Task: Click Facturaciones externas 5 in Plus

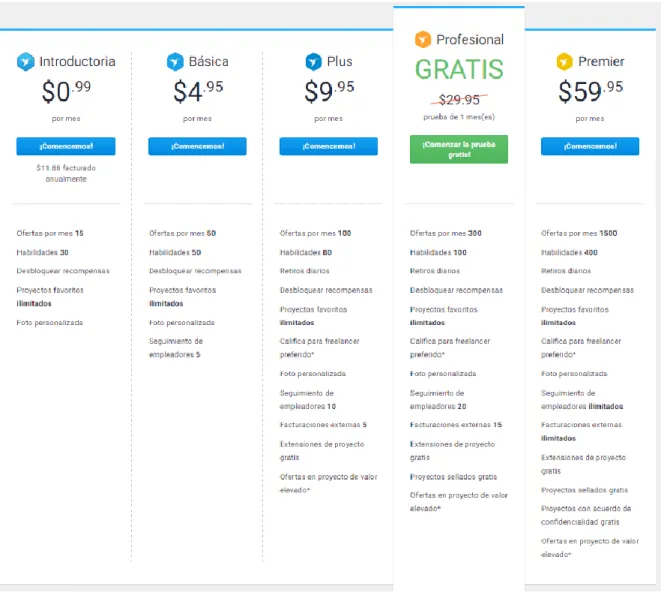Action: click(x=323, y=425)
